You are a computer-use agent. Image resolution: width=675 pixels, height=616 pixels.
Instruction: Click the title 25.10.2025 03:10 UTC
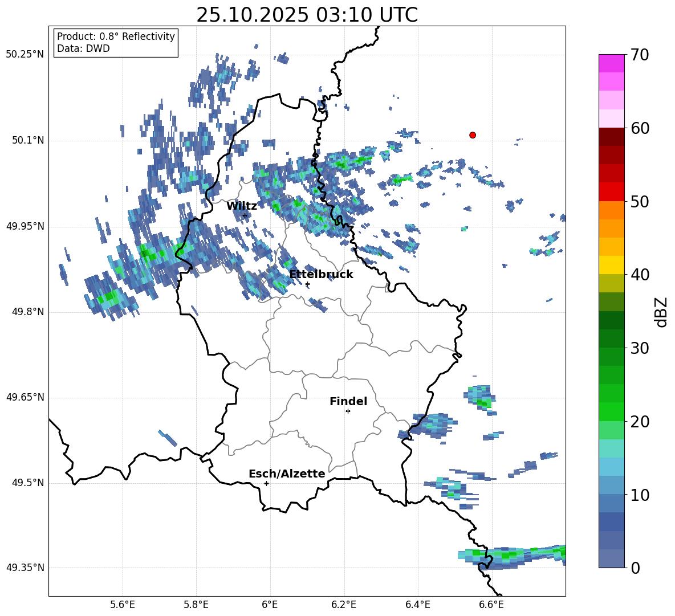point(307,15)
